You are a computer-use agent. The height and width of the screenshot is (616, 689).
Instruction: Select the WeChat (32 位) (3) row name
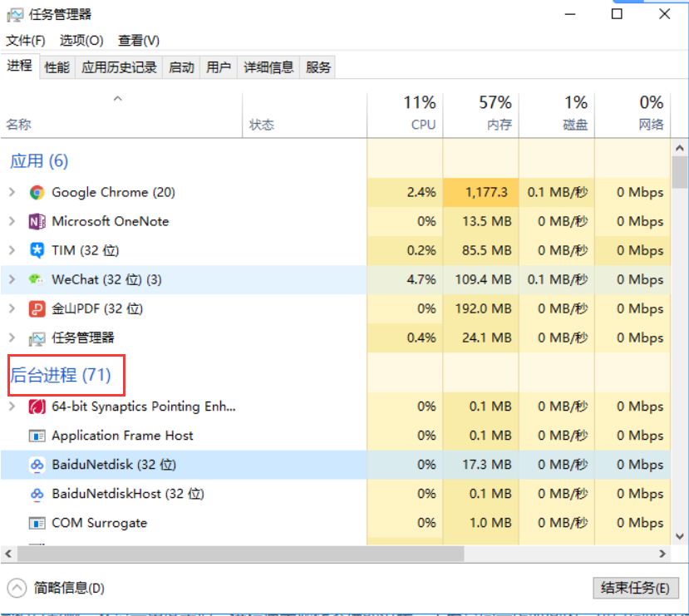(x=106, y=279)
